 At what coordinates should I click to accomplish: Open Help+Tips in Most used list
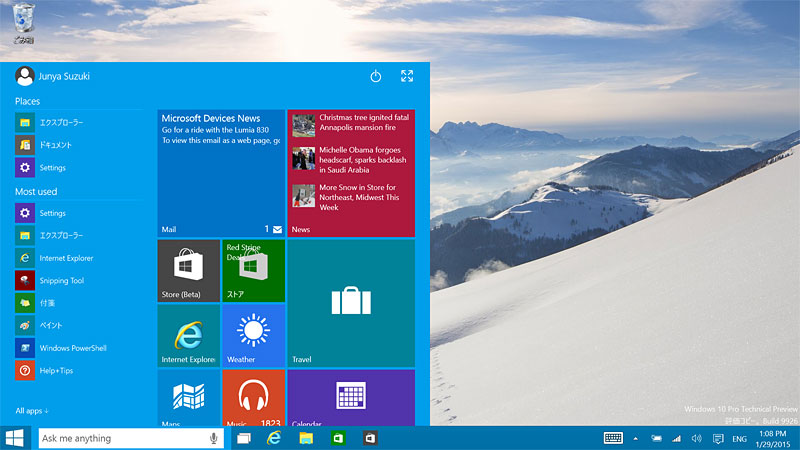pos(56,370)
